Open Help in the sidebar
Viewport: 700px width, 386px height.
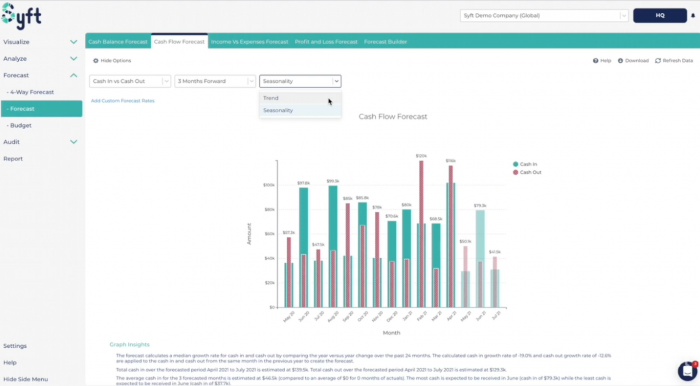10,363
